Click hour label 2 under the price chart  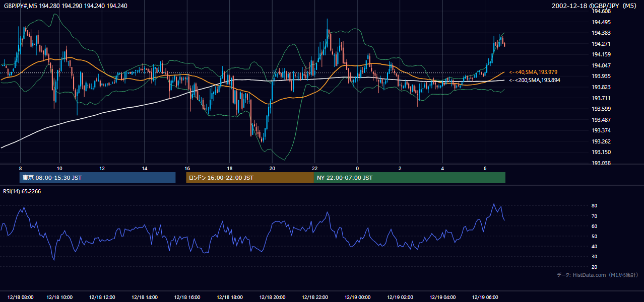coord(400,168)
